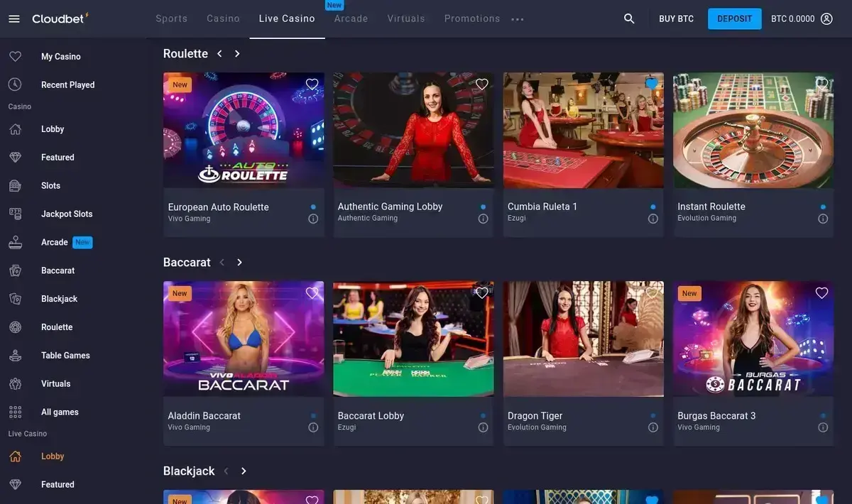
Task: Open the Blackjack section heading
Action: point(189,471)
